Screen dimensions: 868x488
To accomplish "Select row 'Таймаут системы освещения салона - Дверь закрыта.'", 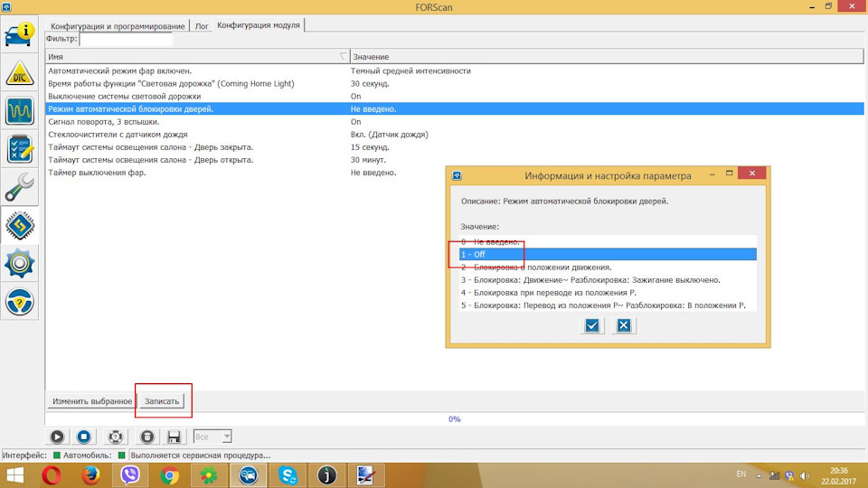I will [x=455, y=147].
